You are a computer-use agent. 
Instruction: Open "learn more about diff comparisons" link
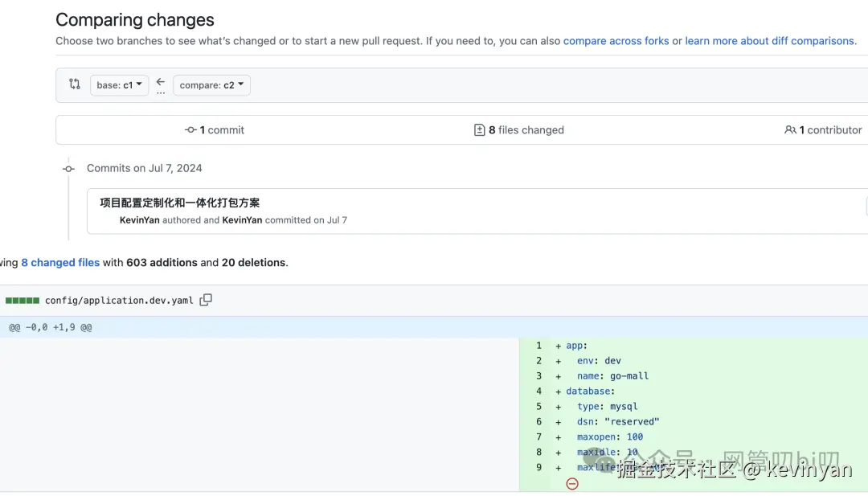pyautogui.click(x=769, y=41)
